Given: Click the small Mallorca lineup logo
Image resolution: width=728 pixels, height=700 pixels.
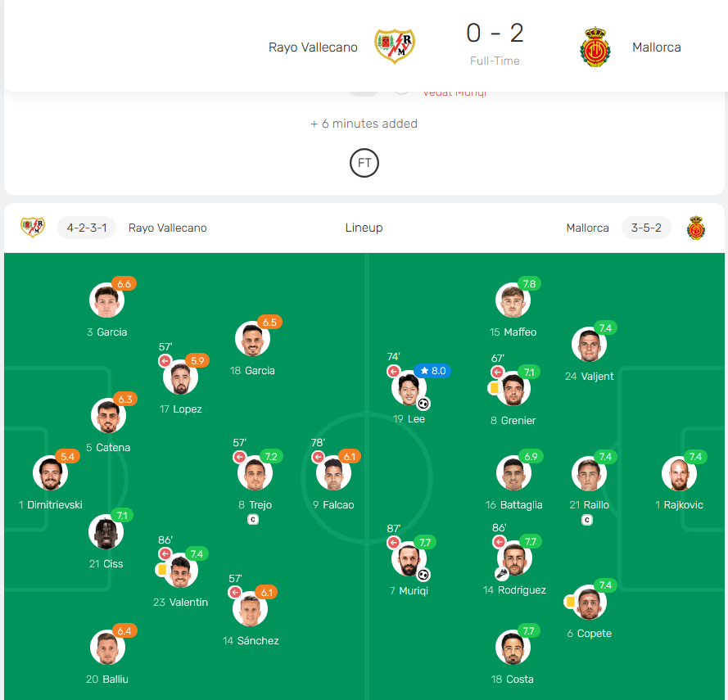Looking at the screenshot, I should tap(696, 228).
